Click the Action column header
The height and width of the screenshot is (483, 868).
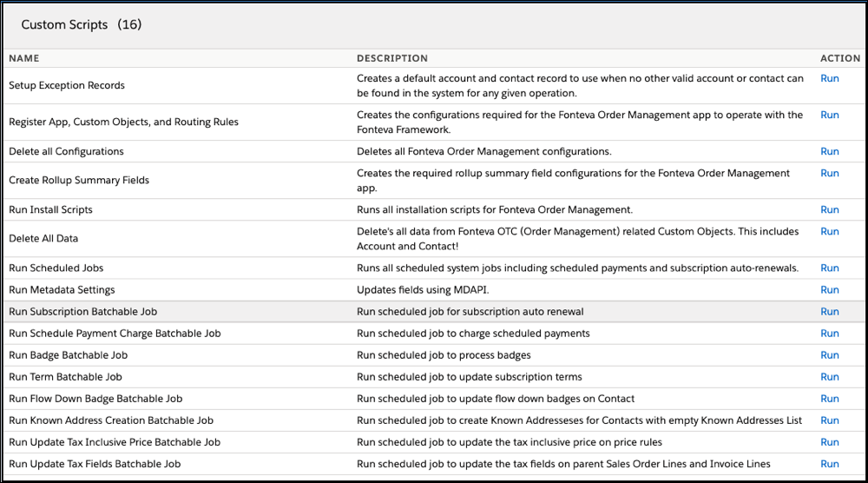839,58
